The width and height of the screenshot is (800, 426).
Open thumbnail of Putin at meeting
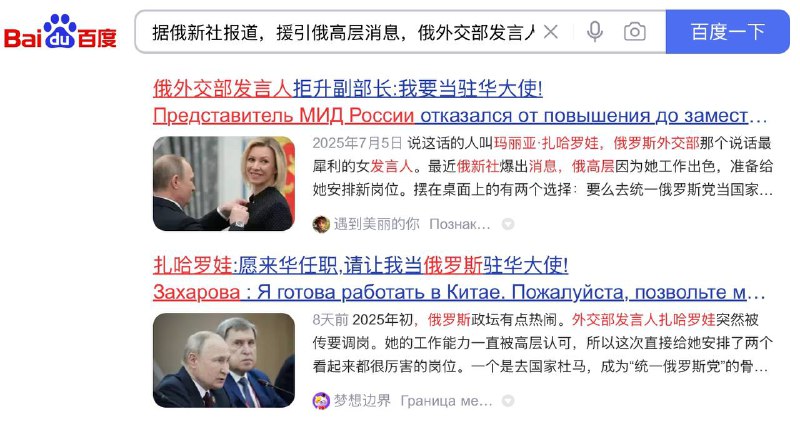tap(223, 360)
